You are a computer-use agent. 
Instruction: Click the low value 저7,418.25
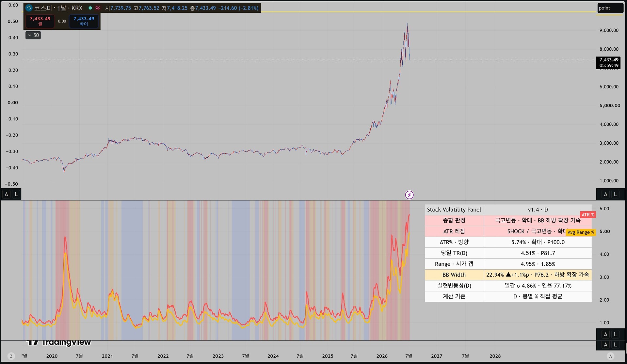(175, 8)
